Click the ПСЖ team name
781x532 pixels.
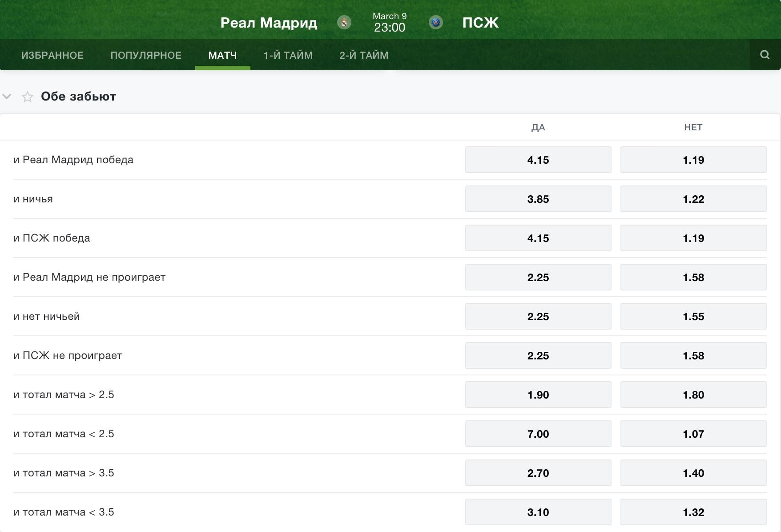tap(480, 23)
